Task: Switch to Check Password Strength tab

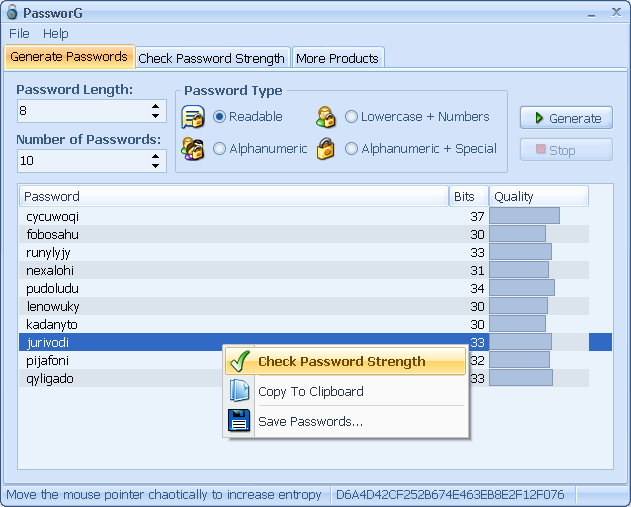Action: [212, 58]
